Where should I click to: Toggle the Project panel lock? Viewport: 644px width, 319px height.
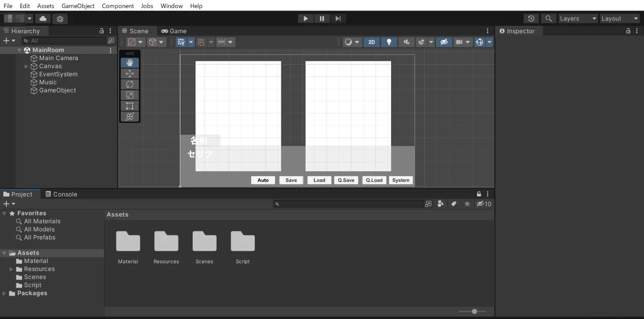tap(479, 194)
